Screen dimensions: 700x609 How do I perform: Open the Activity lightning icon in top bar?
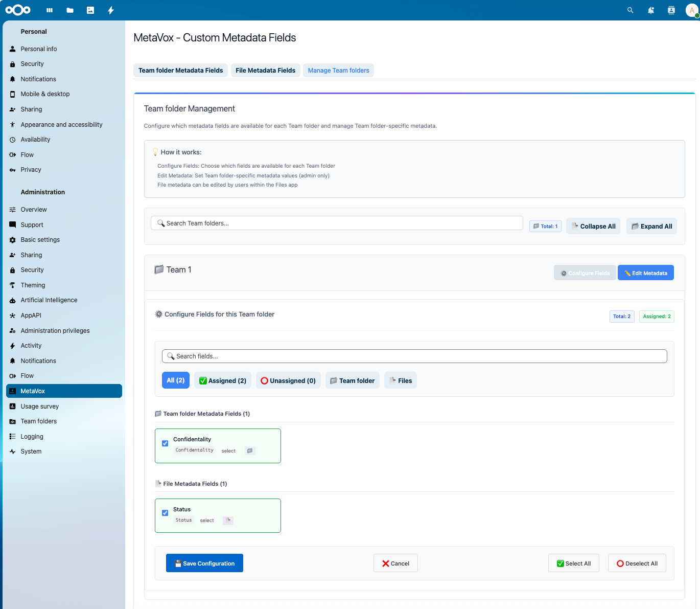tap(111, 10)
